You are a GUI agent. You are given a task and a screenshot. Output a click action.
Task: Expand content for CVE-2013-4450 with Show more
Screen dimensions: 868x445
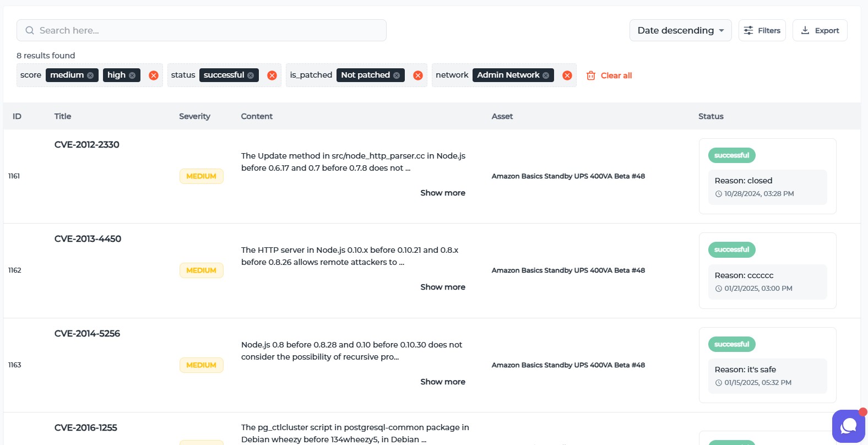[x=443, y=287]
